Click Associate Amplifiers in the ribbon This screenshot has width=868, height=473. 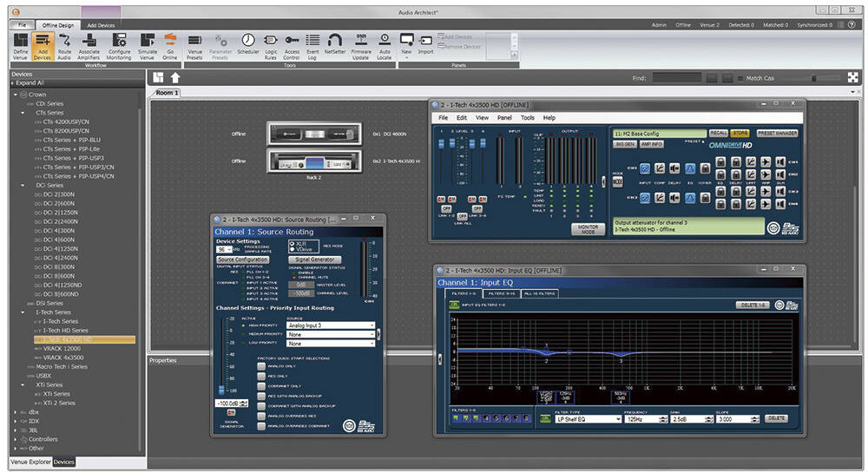point(89,46)
